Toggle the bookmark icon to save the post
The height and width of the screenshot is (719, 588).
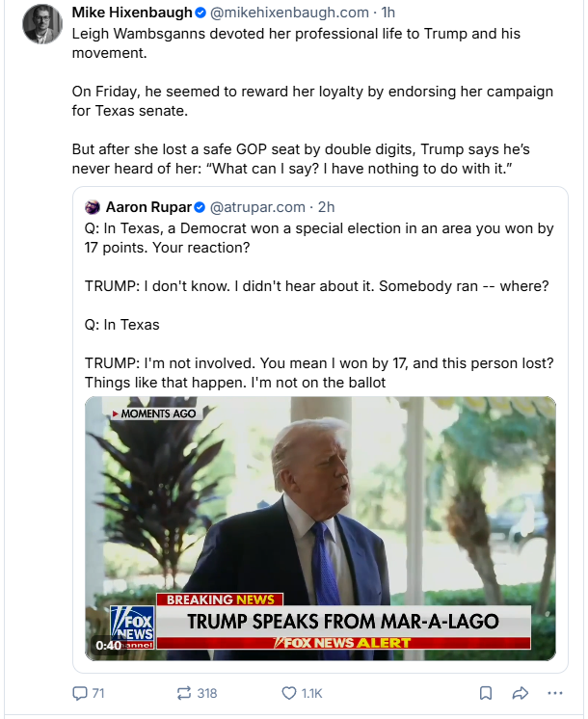(486, 693)
